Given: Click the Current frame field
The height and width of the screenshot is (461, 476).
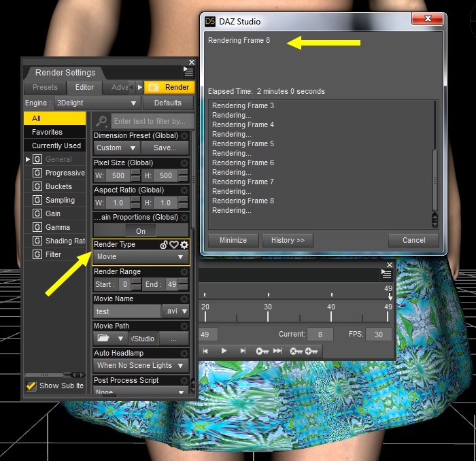Looking at the screenshot, I should (320, 335).
